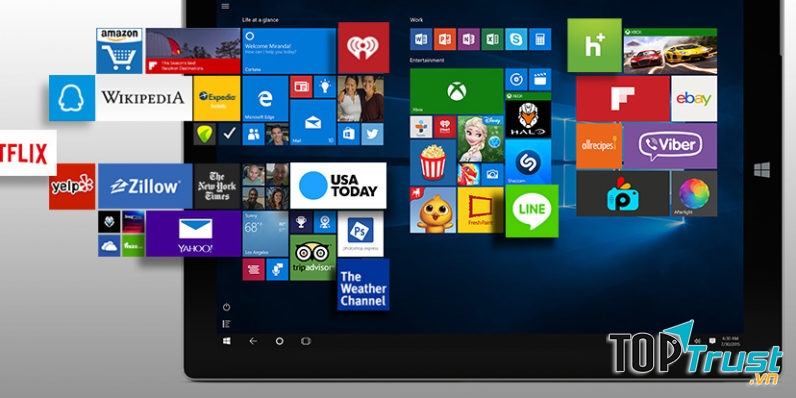
Task: Open the Mail tile
Action: (313, 122)
